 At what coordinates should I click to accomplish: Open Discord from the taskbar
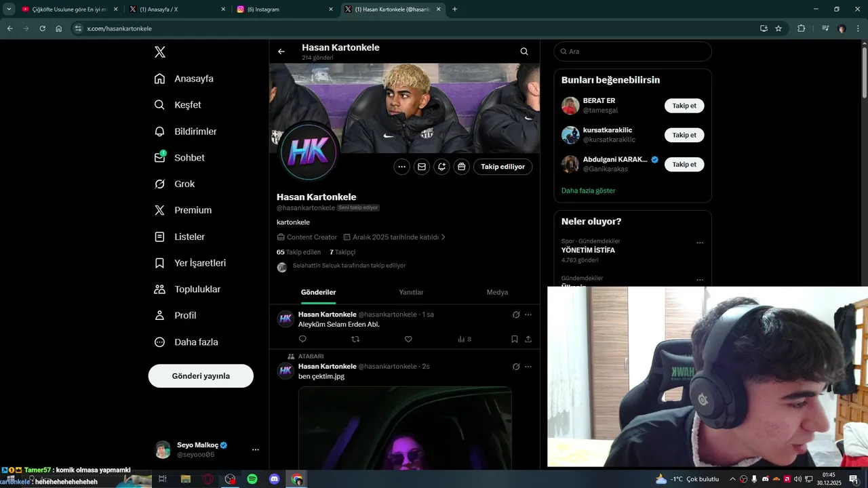(x=275, y=479)
